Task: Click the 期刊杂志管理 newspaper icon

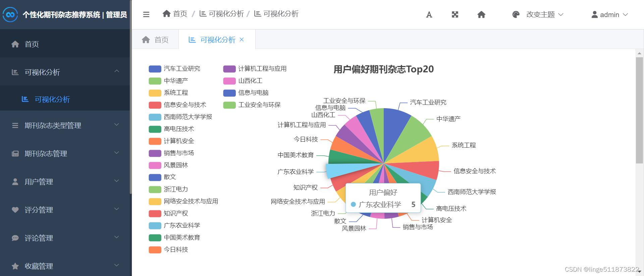Action: click(15, 153)
